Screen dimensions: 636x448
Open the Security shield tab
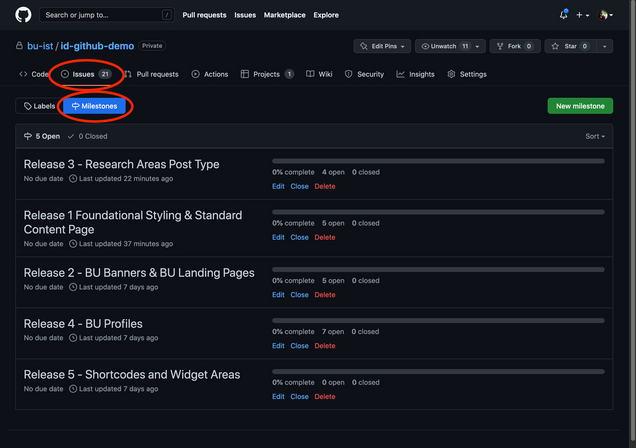pyautogui.click(x=364, y=74)
